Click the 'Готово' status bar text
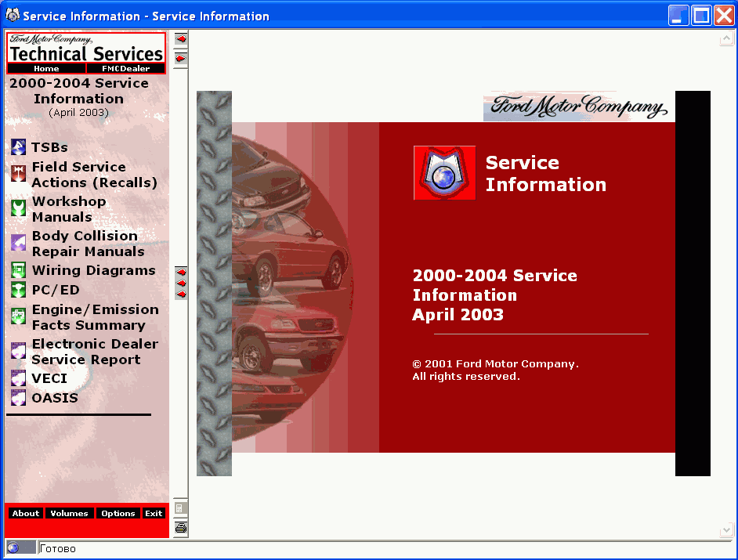The image size is (738, 560). [x=58, y=548]
